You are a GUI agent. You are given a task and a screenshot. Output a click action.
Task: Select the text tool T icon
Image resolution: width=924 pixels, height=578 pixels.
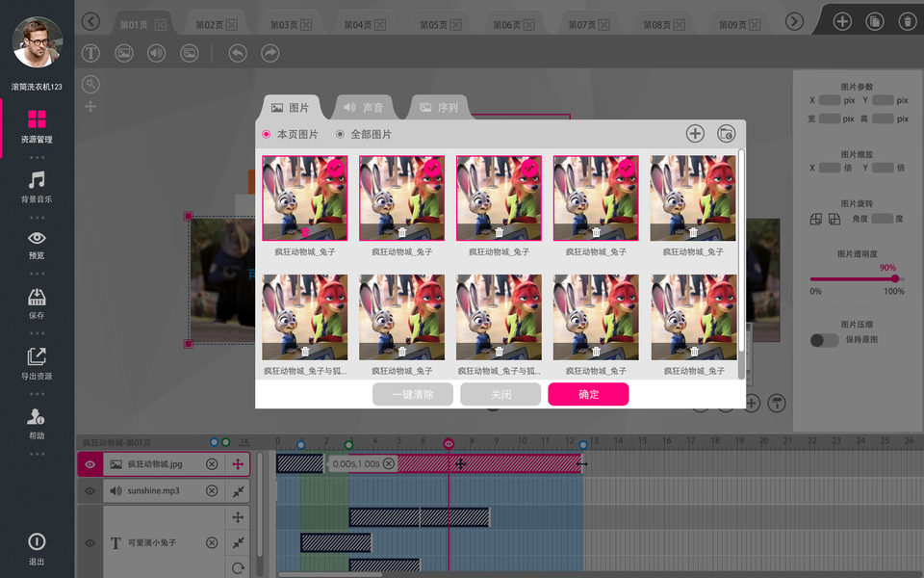coord(90,54)
